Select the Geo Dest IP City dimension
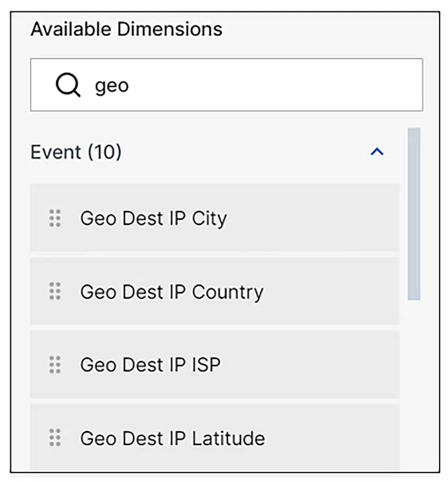This screenshot has height=482, width=448. [154, 218]
